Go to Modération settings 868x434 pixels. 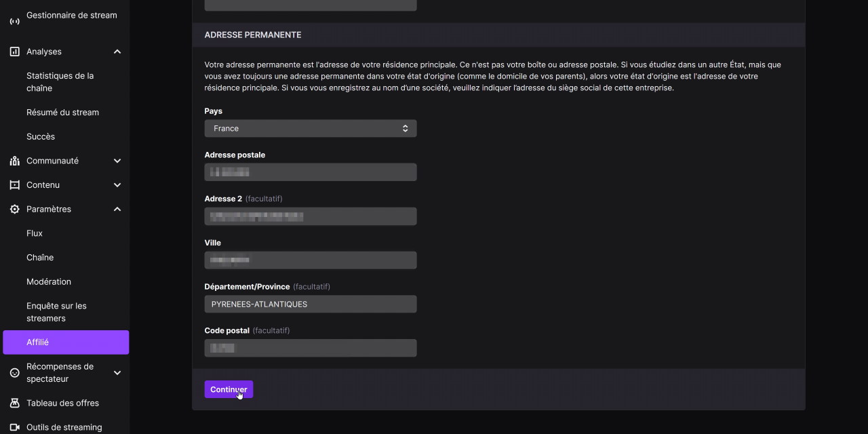49,281
